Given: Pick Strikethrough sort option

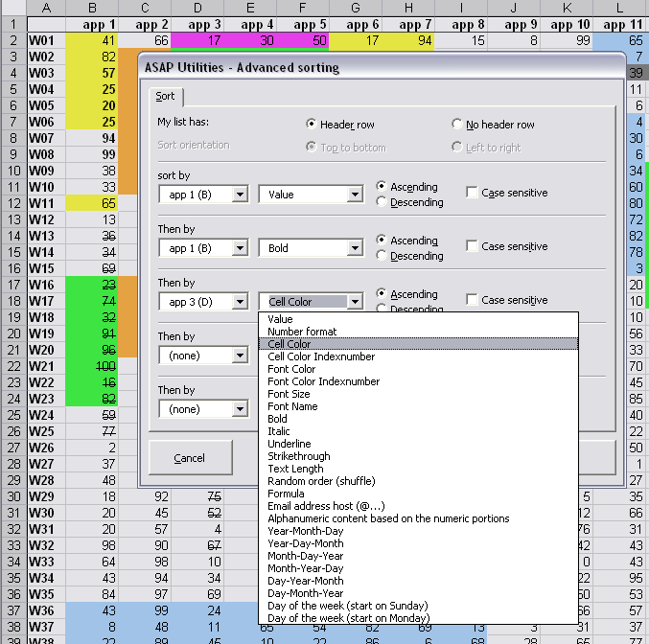Looking at the screenshot, I should 418,456.
